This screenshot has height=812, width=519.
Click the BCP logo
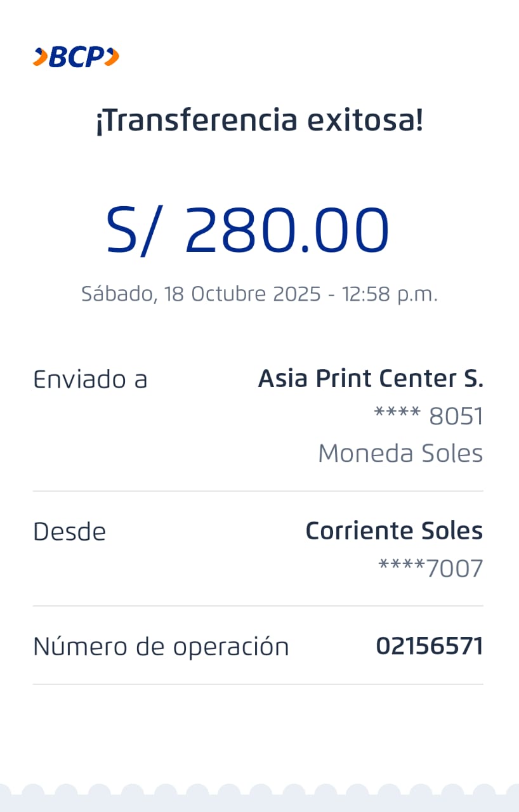click(76, 57)
